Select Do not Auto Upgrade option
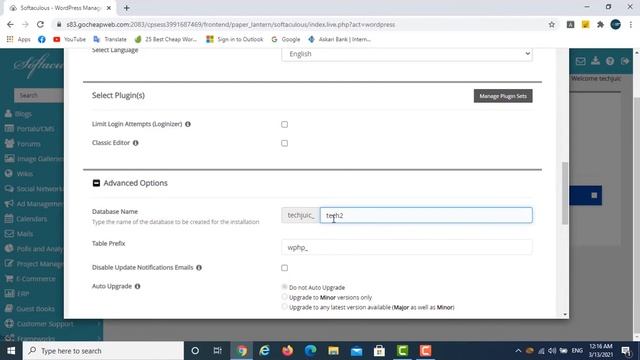The image size is (640, 360). pos(284,287)
